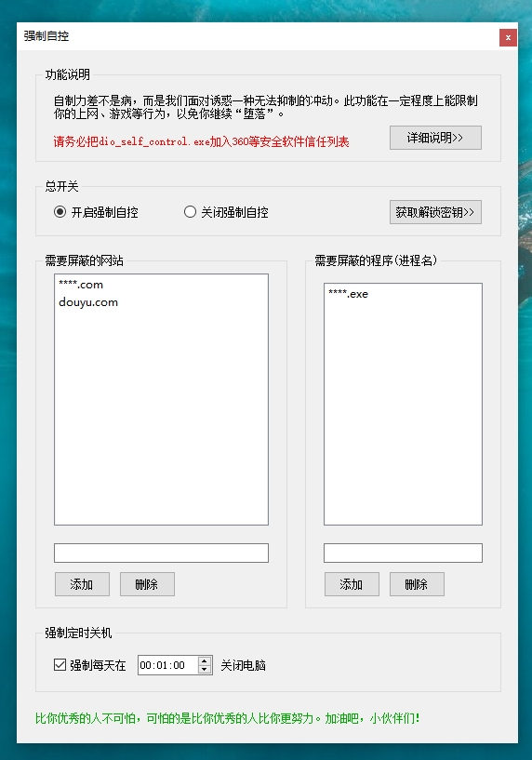This screenshot has width=532, height=760.
Task: Click the shutdown time field 00:01:00
Action: 167,665
